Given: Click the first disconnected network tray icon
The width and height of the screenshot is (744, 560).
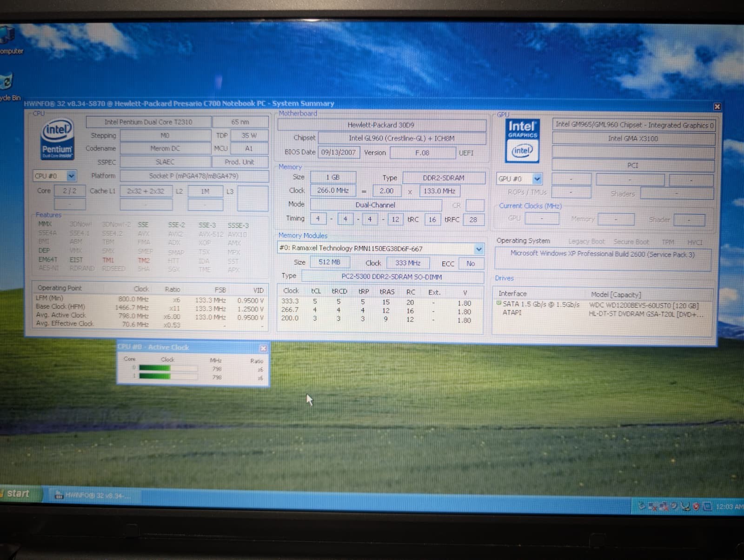Looking at the screenshot, I should click(x=653, y=506).
